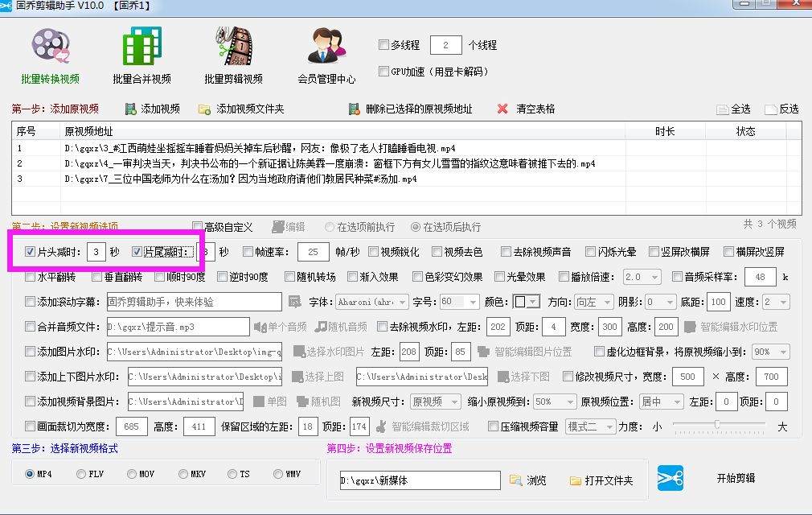Open the 播放倍速 2.0 dropdown
Viewport: 812px width, 515px height.
(642, 277)
